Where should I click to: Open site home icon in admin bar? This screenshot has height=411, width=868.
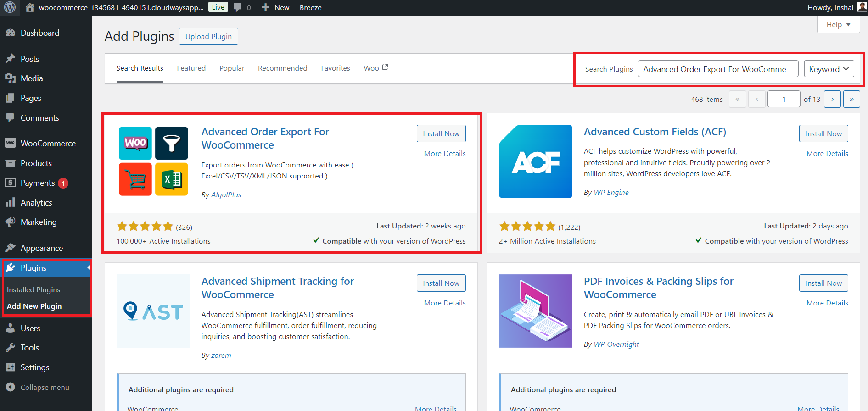[x=30, y=7]
